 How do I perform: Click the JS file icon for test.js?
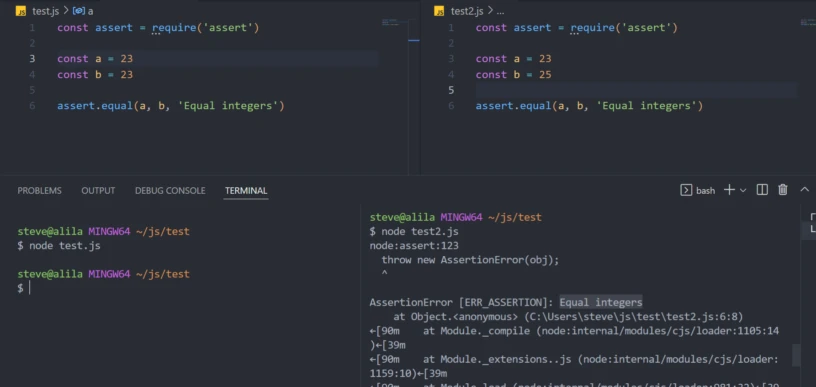click(21, 11)
